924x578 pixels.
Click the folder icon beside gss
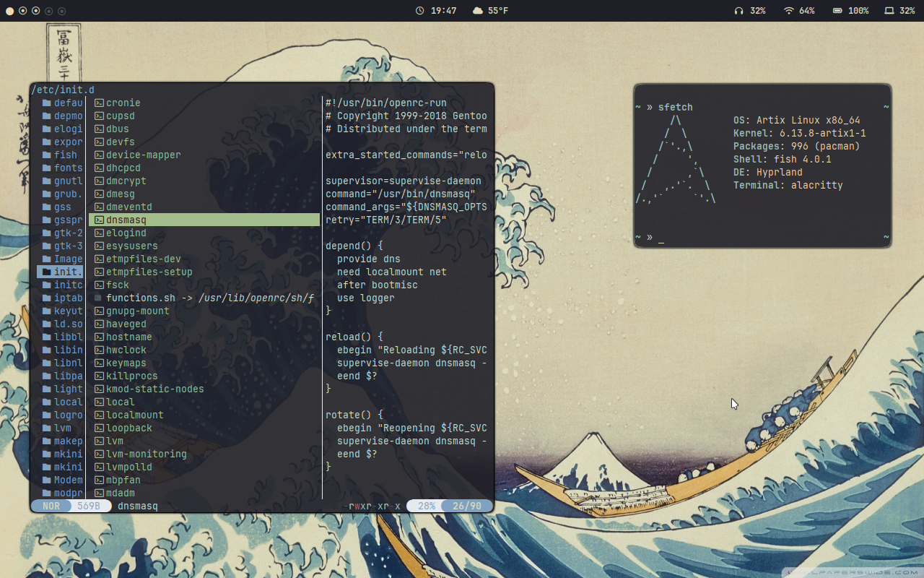click(46, 207)
